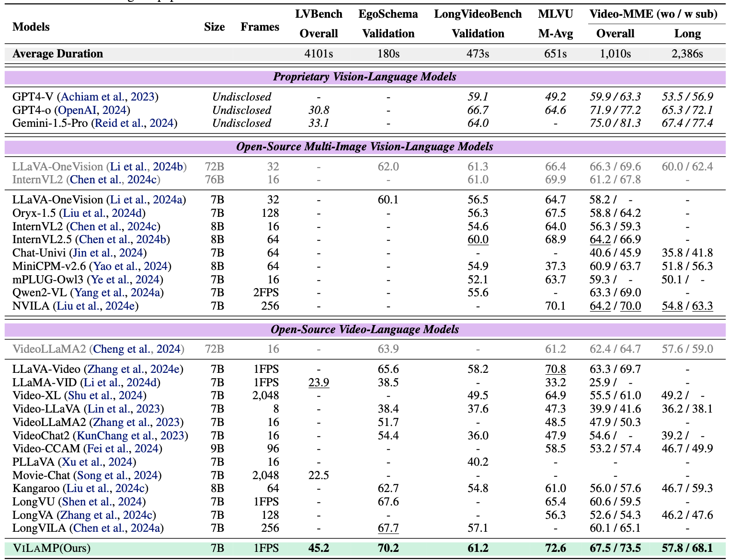Open the Liu et al., 2024e citation for NVILA

click(96, 306)
